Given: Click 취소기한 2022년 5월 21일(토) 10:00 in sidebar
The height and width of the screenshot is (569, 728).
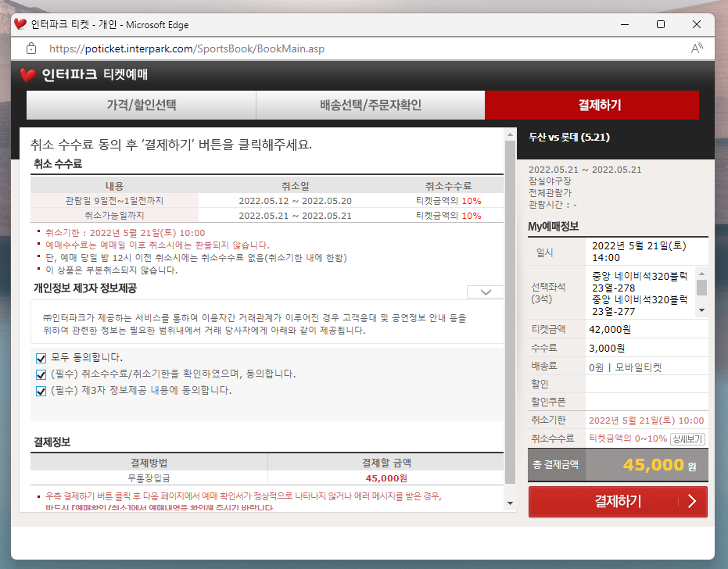Looking at the screenshot, I should (646, 420).
